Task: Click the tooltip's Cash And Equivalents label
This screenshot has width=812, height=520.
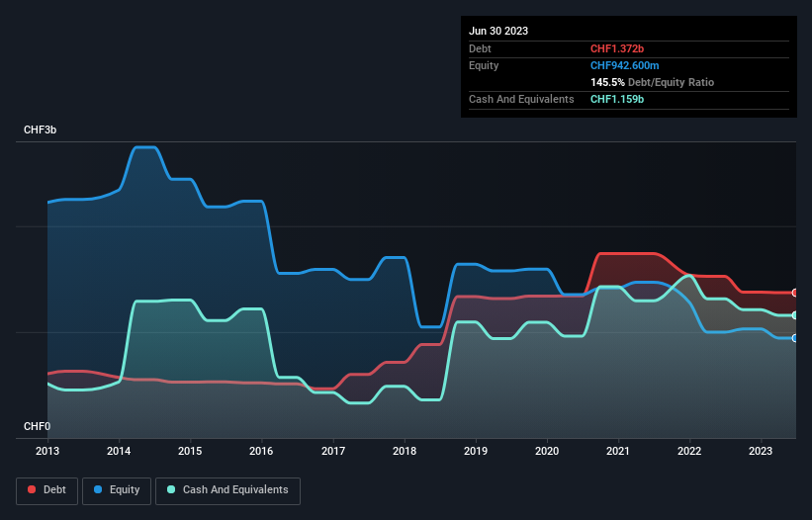Action: 521,99
